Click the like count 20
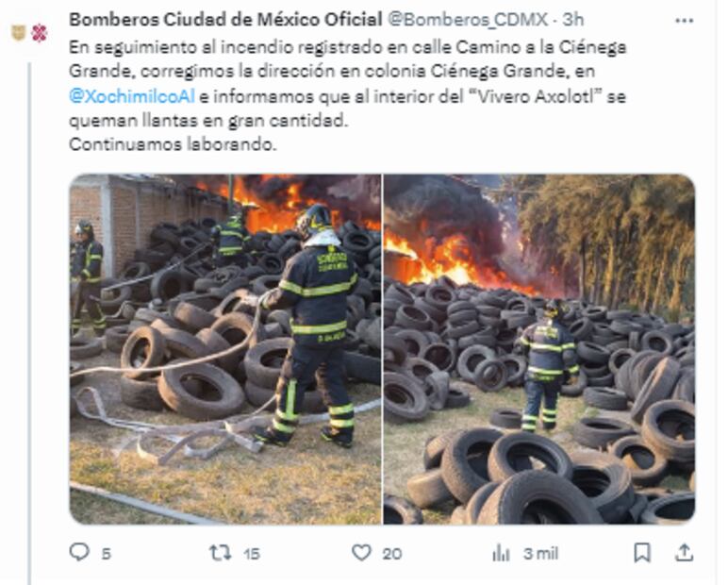The image size is (728, 585). (392, 554)
